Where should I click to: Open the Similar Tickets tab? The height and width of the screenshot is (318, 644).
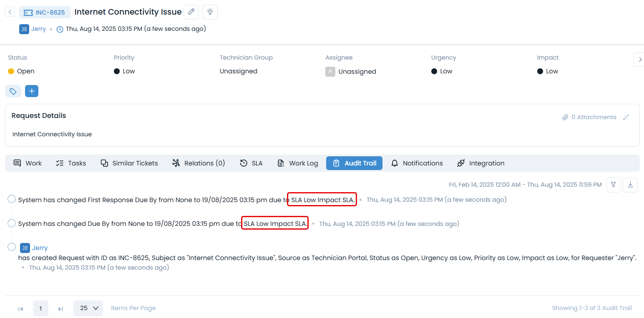129,163
